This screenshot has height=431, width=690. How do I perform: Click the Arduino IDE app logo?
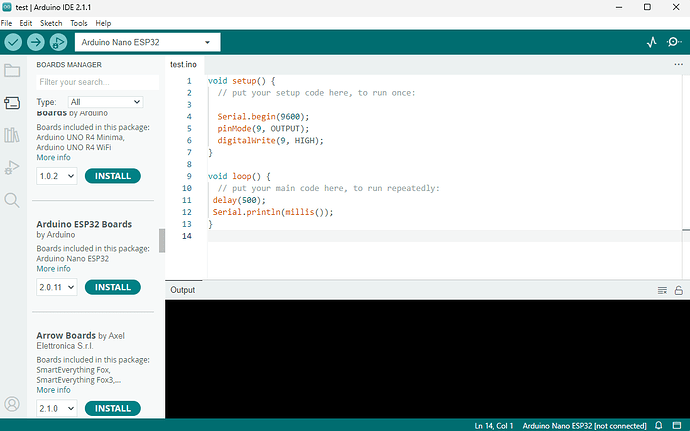tap(7, 7)
